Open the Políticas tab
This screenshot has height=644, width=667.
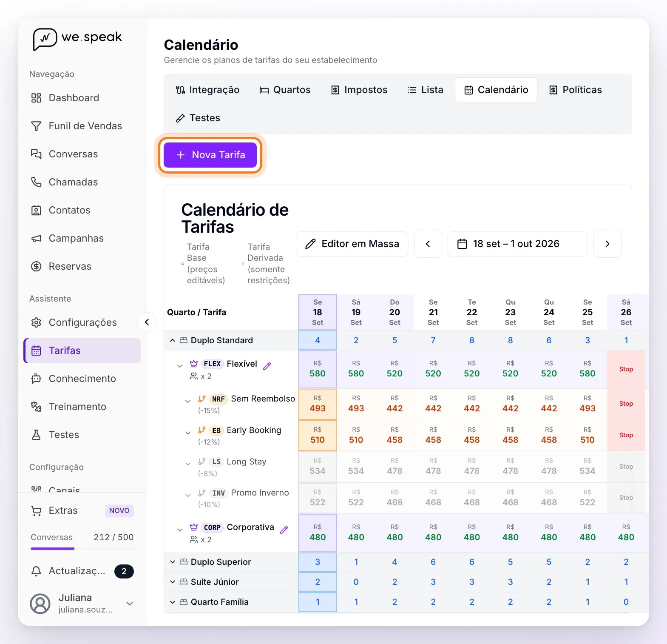click(576, 90)
